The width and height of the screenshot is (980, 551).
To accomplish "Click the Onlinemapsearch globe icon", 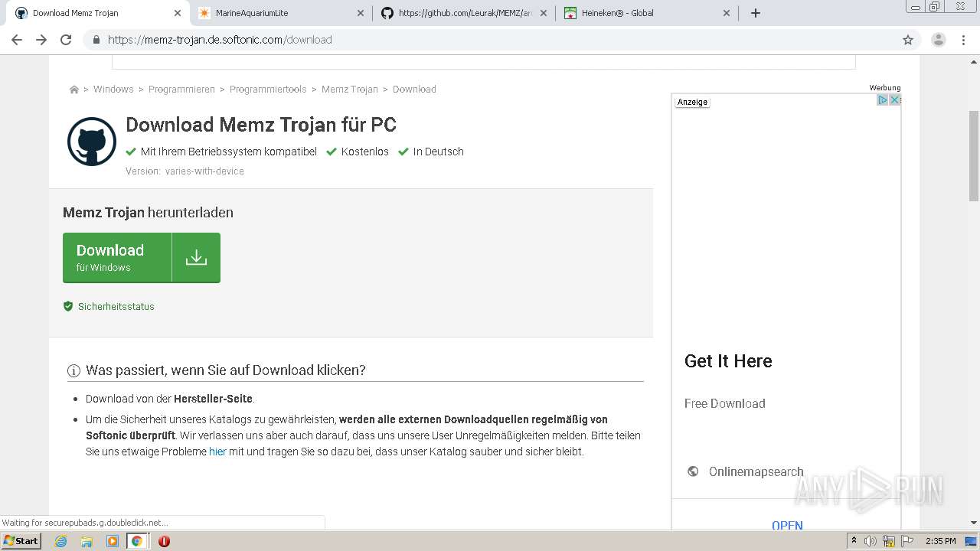I will point(693,471).
